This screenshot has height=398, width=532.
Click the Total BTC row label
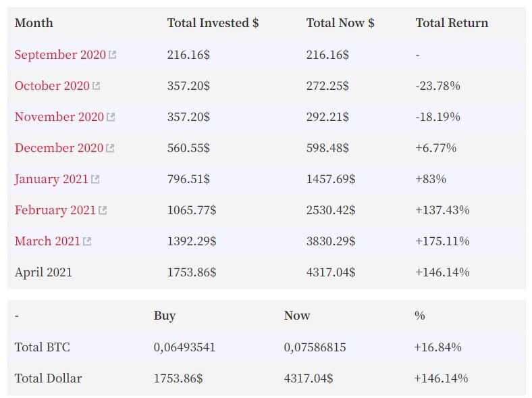tap(42, 347)
